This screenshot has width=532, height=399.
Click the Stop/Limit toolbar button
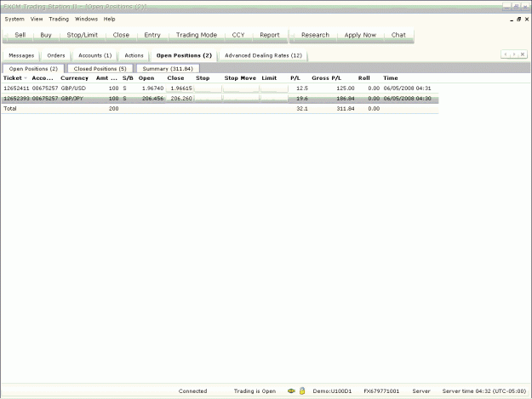point(82,35)
